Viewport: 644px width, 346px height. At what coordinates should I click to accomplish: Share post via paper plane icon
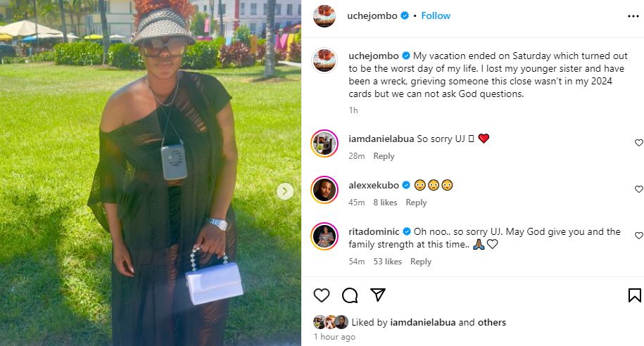[x=378, y=295]
